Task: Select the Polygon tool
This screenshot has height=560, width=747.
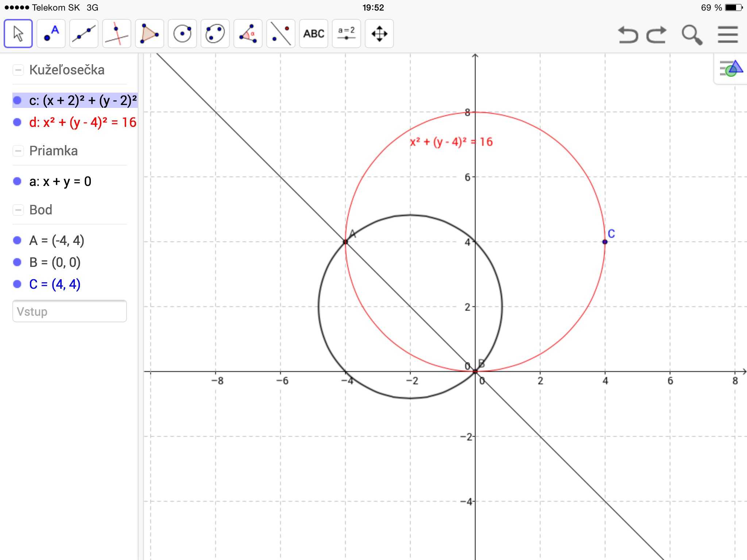Action: point(150,34)
